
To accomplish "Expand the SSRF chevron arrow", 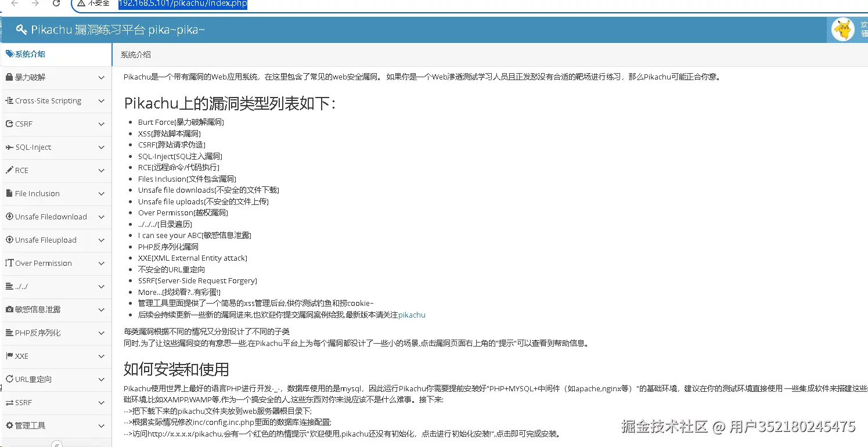I will click(102, 403).
